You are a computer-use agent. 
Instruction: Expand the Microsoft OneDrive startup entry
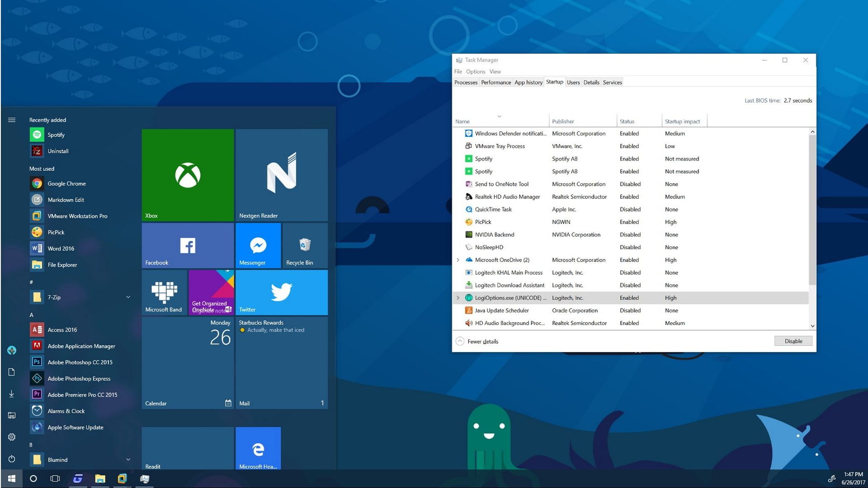[458, 260]
